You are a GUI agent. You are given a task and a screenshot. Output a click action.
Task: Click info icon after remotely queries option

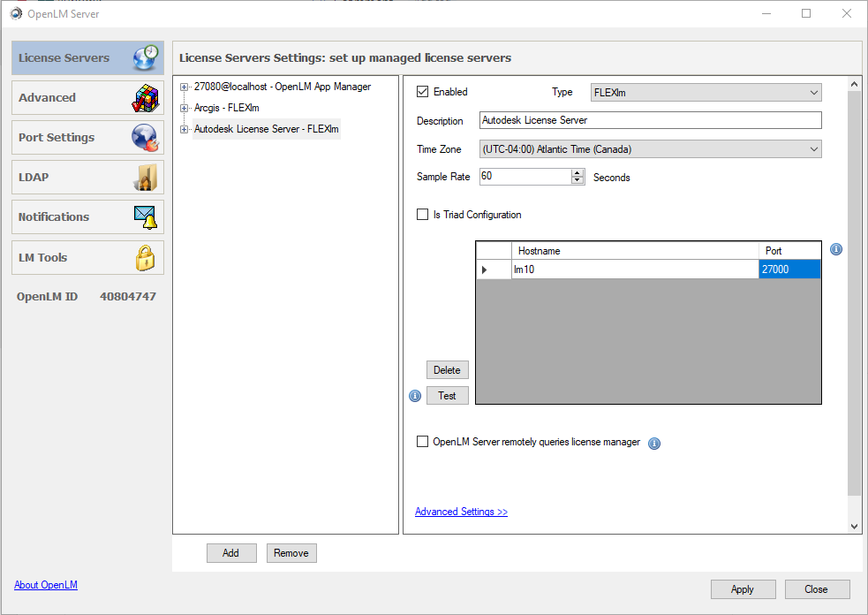coord(654,444)
